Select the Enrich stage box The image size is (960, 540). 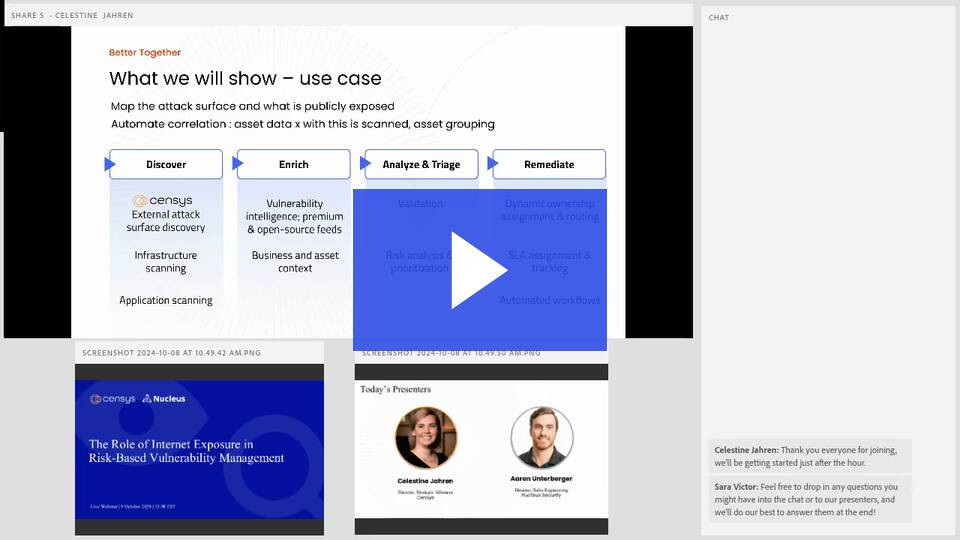click(294, 164)
